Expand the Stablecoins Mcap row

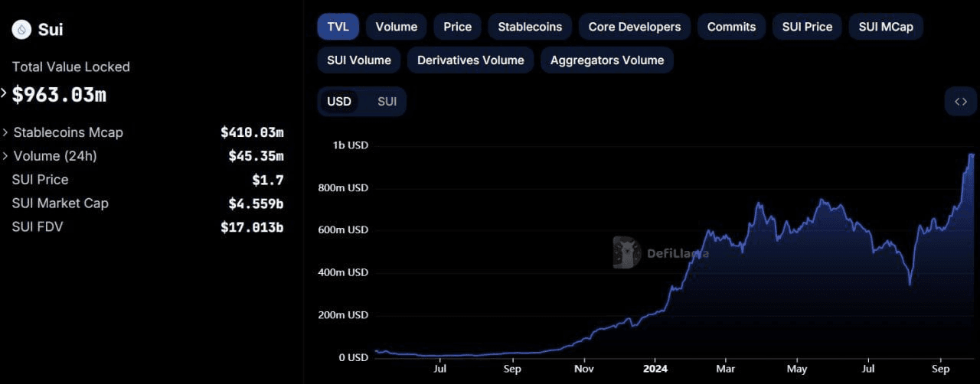click(x=6, y=132)
